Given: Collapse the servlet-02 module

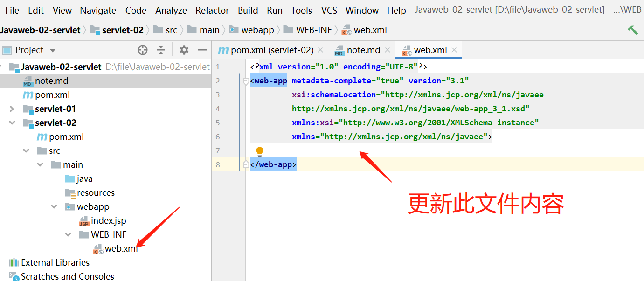Looking at the screenshot, I should pyautogui.click(x=12, y=123).
